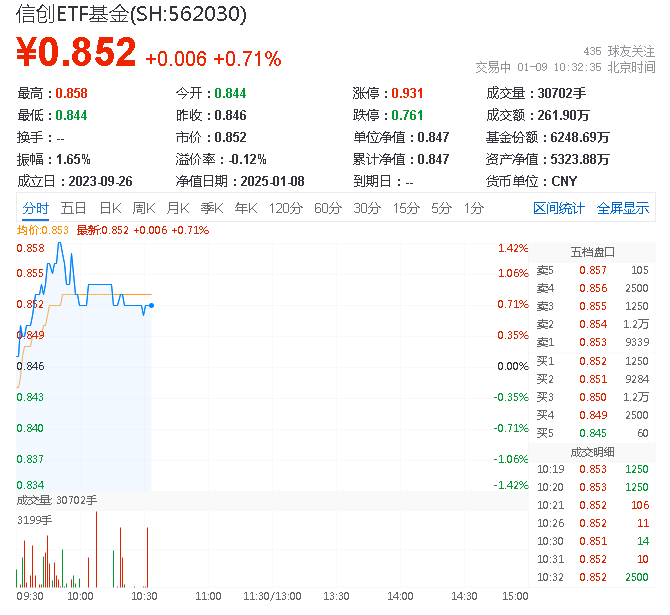670x615 pixels.
Task: Click the 435 球友关注 follower count
Action: (x=619, y=51)
